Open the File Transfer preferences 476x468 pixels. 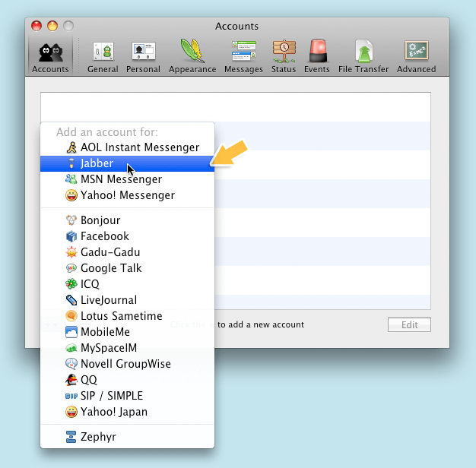[363, 56]
